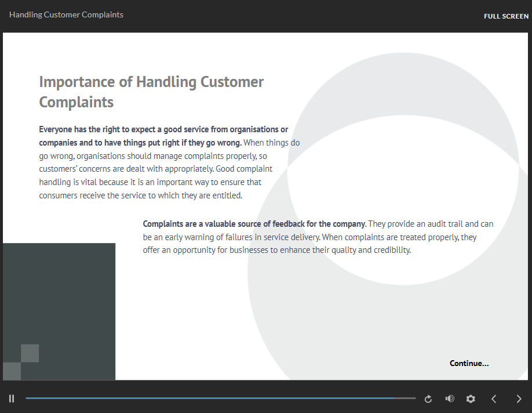The height and width of the screenshot is (413, 532).
Task: Go to the previous slide arrow
Action: click(x=494, y=398)
